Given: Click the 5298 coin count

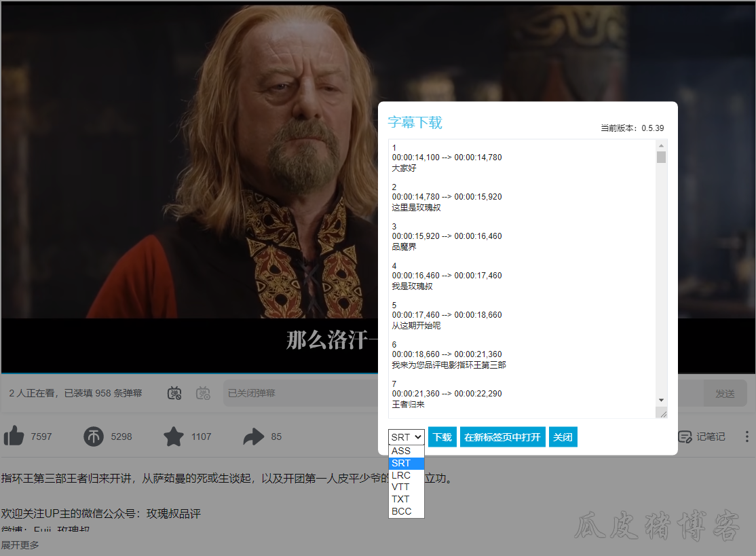Looking at the screenshot, I should (x=121, y=437).
